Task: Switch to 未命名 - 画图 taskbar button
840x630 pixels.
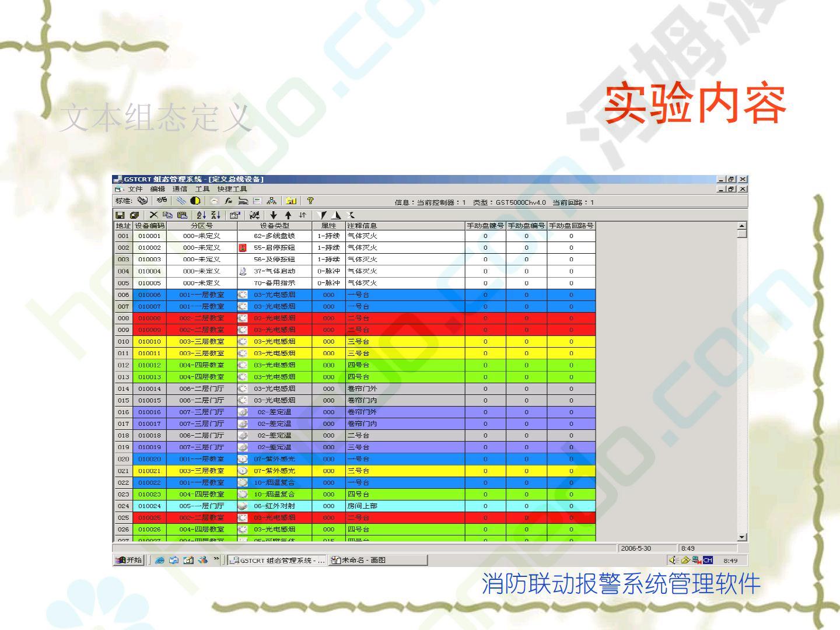Action: (378, 561)
